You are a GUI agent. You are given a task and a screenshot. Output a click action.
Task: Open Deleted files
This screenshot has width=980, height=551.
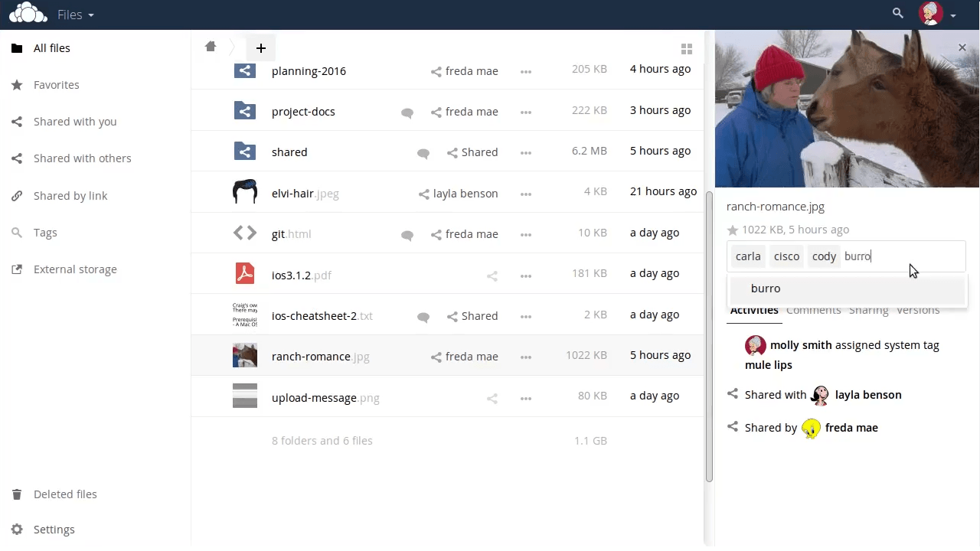click(65, 494)
